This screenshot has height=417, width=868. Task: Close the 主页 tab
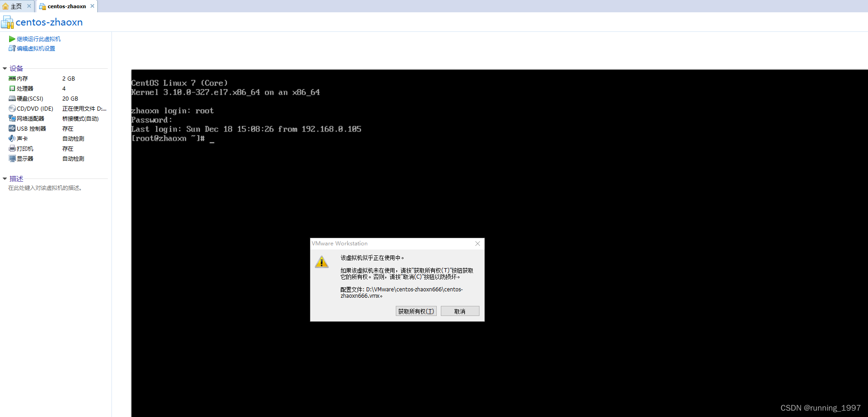(29, 6)
